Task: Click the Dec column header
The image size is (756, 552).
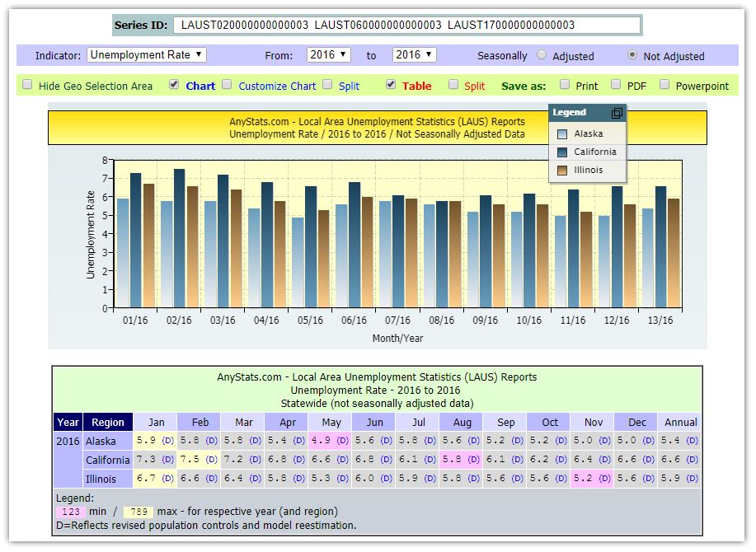Action: click(x=637, y=423)
